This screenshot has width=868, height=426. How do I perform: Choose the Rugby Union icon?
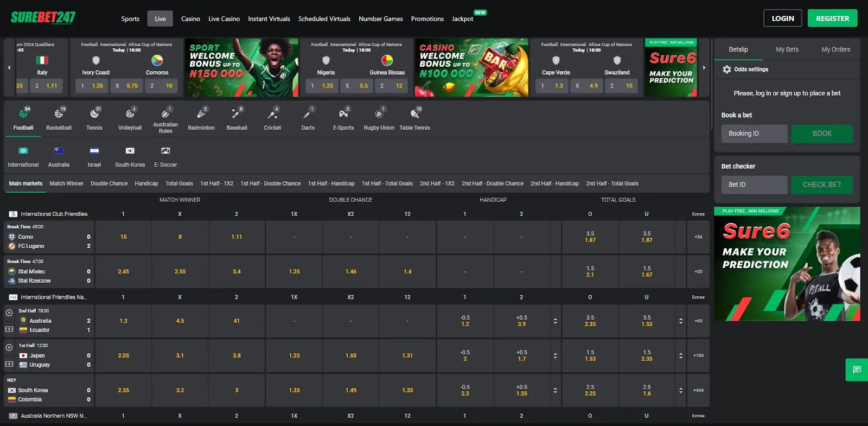click(379, 114)
